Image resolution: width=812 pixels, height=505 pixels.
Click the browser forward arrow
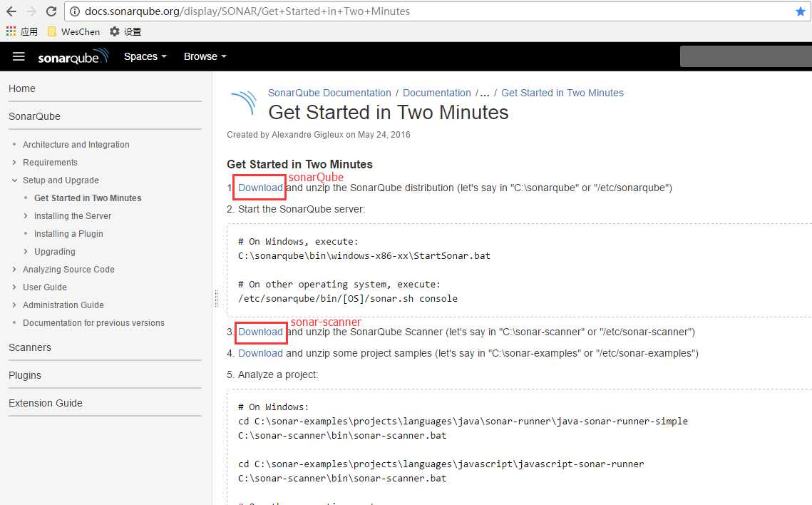31,11
